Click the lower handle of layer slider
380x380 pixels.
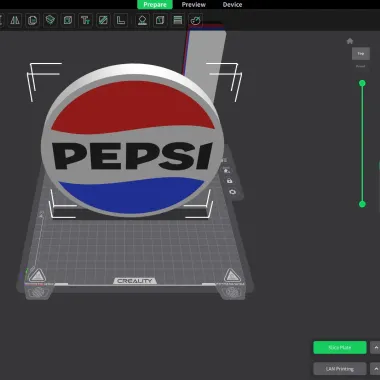coord(362,204)
